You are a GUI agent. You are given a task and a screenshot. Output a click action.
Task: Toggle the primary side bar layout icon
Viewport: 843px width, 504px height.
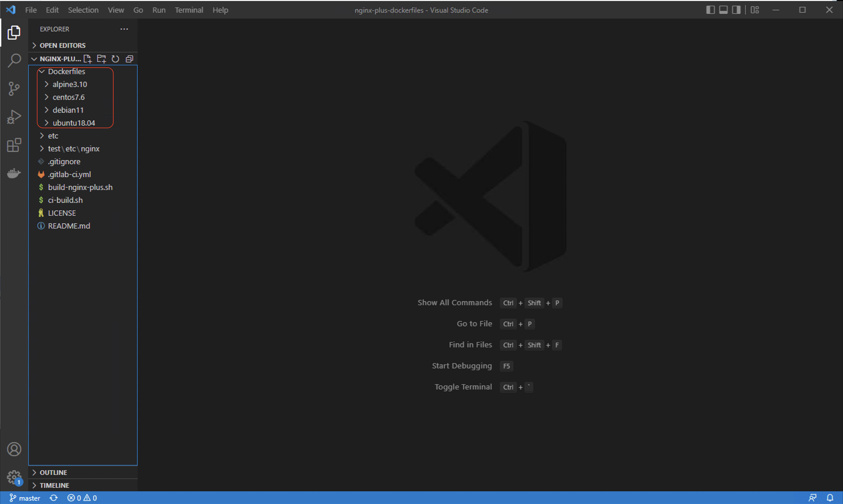point(710,10)
